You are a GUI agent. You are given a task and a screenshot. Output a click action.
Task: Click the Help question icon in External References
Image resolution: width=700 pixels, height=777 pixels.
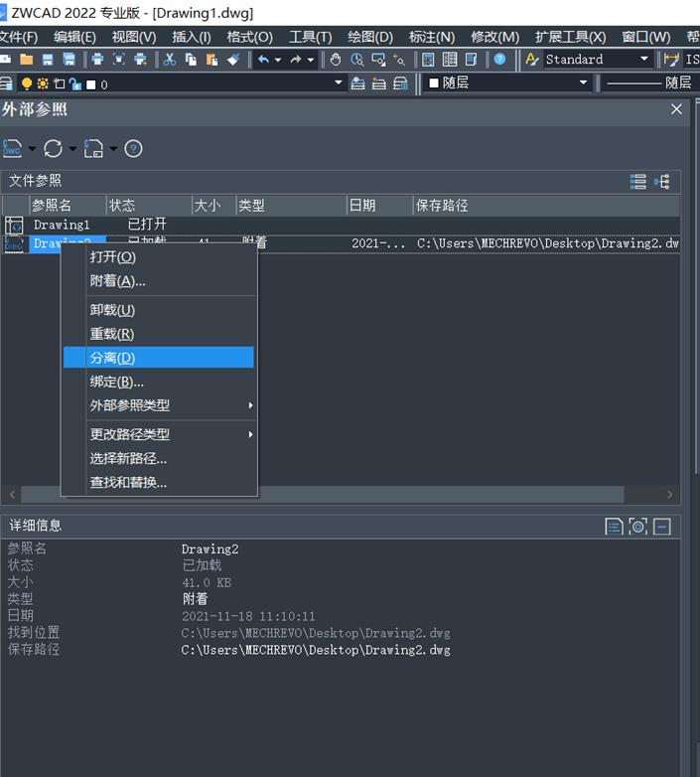[133, 149]
